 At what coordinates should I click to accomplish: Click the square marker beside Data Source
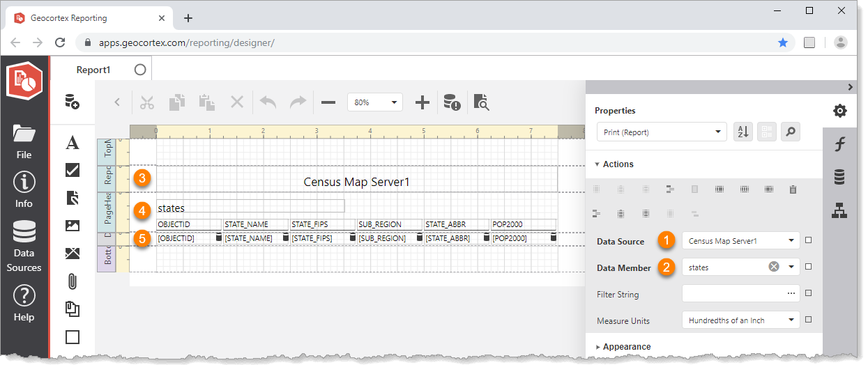coord(809,240)
